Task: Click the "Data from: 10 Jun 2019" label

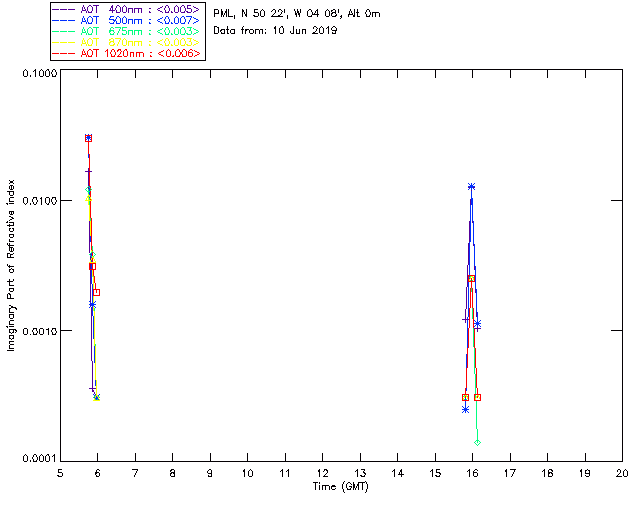Action: click(x=275, y=31)
